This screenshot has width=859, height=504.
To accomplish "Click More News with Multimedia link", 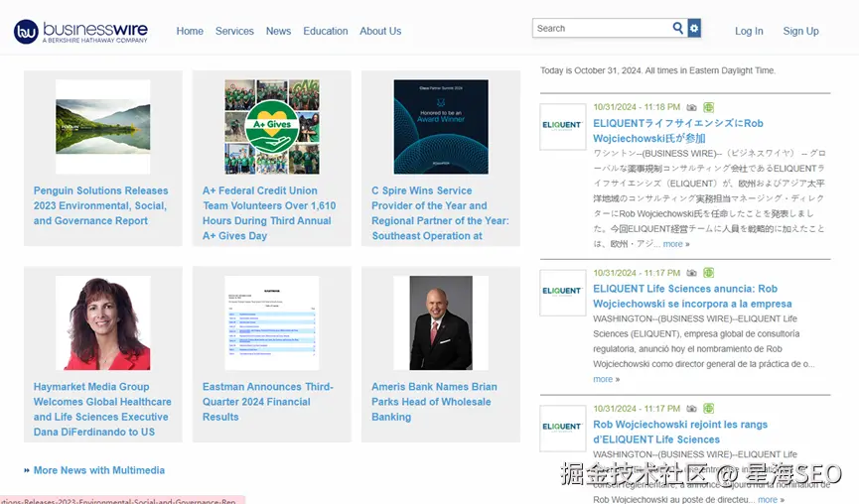I will point(98,470).
